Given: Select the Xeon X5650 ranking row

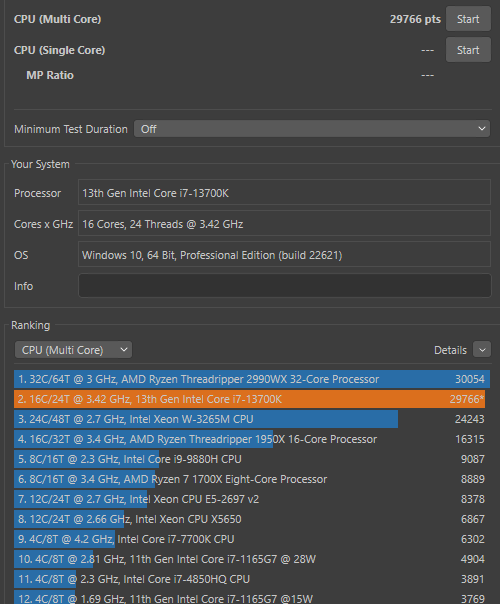Looking at the screenshot, I should (x=252, y=519).
